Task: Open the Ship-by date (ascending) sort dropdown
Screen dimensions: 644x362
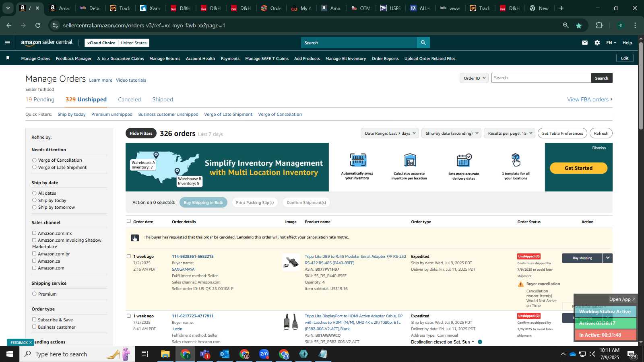Action: [451, 133]
